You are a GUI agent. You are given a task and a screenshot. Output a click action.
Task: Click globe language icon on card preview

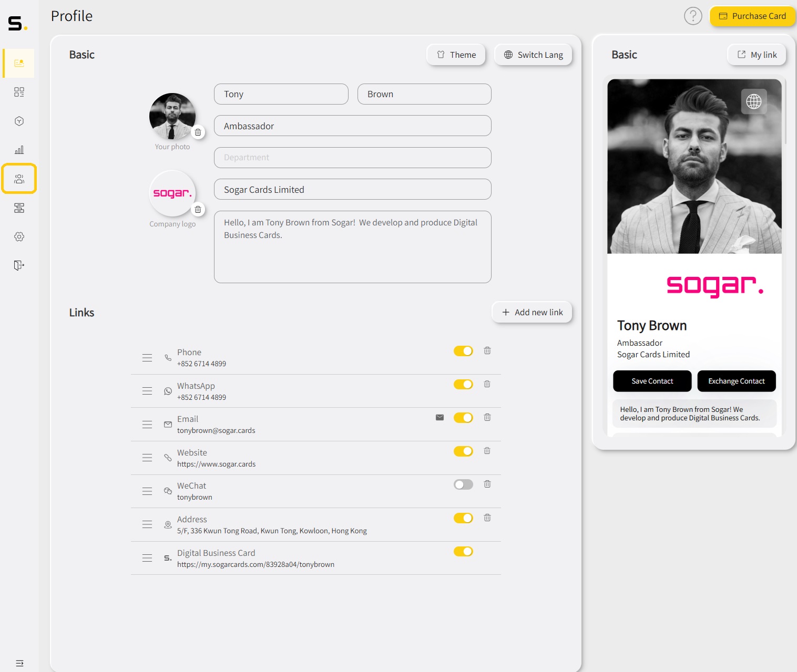tap(753, 101)
